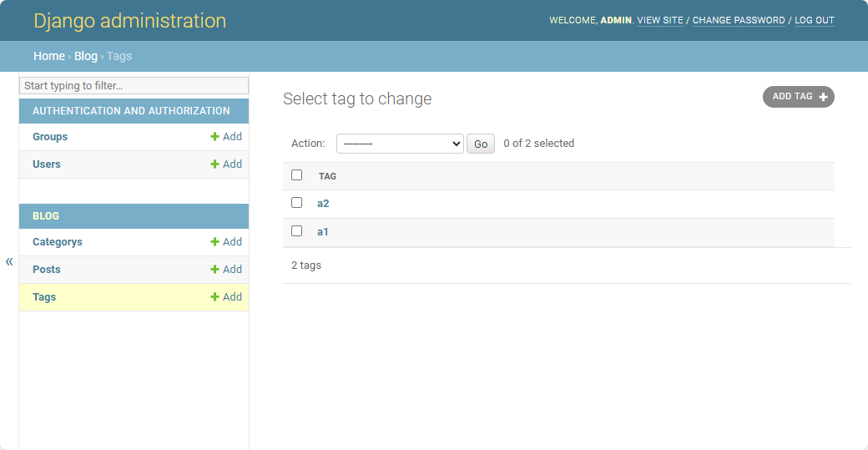This screenshot has height=450, width=868.
Task: Click the '0 of 2 selected' text
Action: 538,144
